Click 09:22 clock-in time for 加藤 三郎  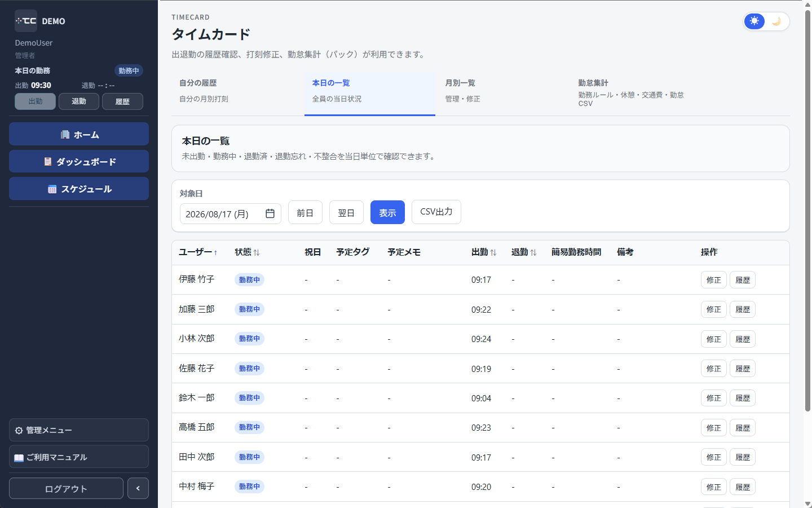481,309
